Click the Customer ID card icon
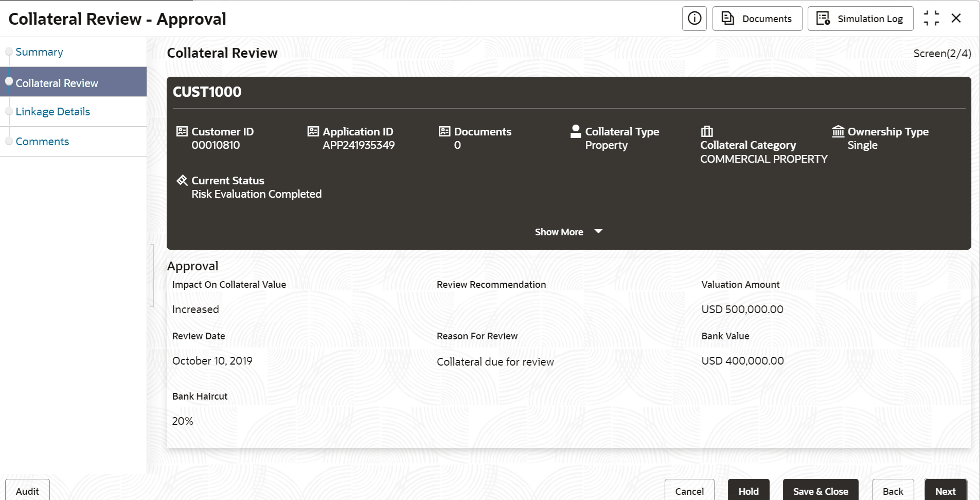The width and height of the screenshot is (980, 500). click(x=182, y=131)
